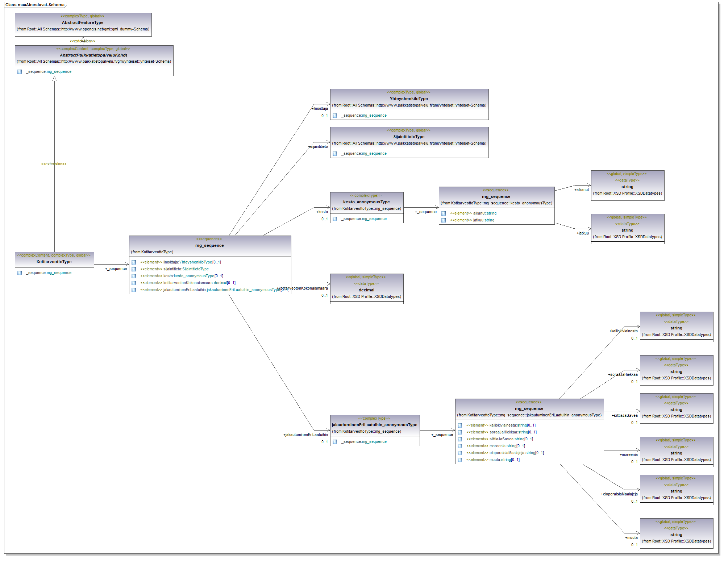This screenshot has width=728, height=561.
Task: Click the _sequence attribute icon in KotitarveottoType
Action: (20, 273)
